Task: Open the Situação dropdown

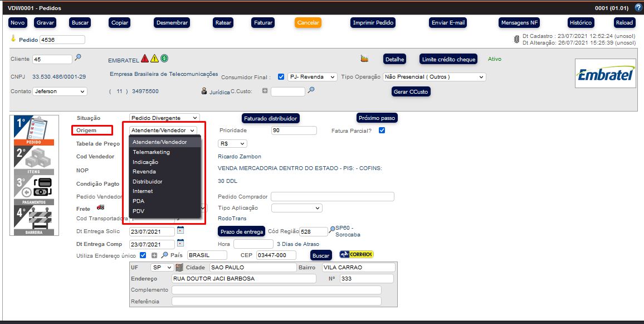Action: point(164,118)
